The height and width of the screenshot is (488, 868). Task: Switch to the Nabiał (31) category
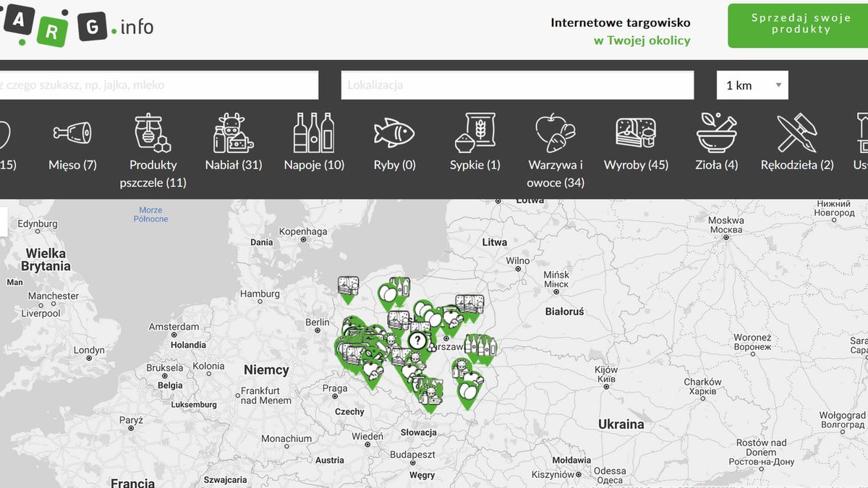(x=232, y=164)
